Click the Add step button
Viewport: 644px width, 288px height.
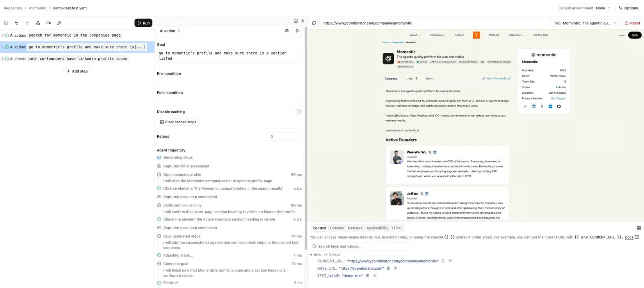[x=77, y=71]
